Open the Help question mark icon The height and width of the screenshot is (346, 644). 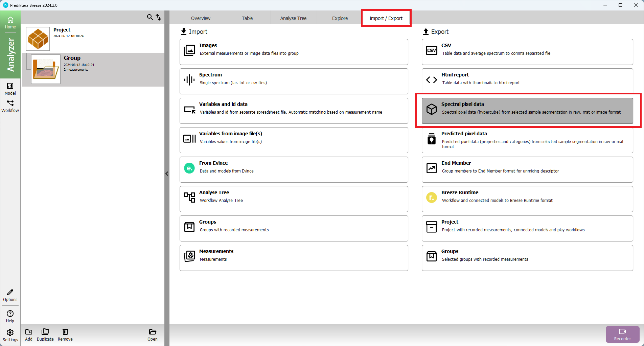pyautogui.click(x=10, y=316)
